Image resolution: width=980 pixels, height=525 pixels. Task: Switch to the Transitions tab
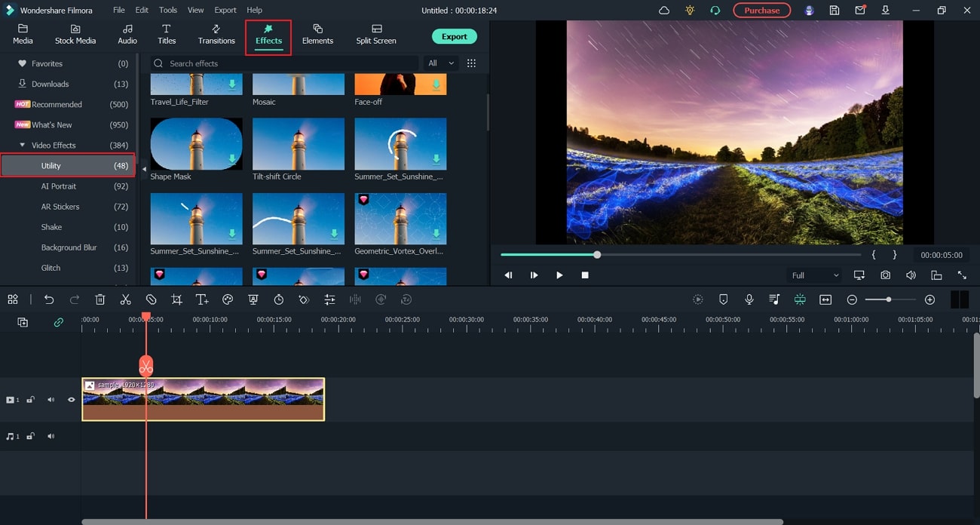(216, 35)
